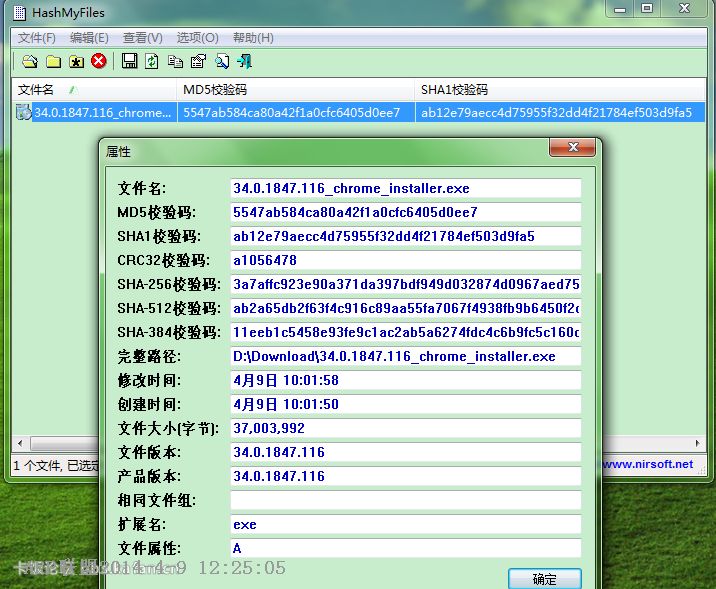The width and height of the screenshot is (716, 589).
Task: Click the Copy toolbar icon
Action: [x=175, y=61]
